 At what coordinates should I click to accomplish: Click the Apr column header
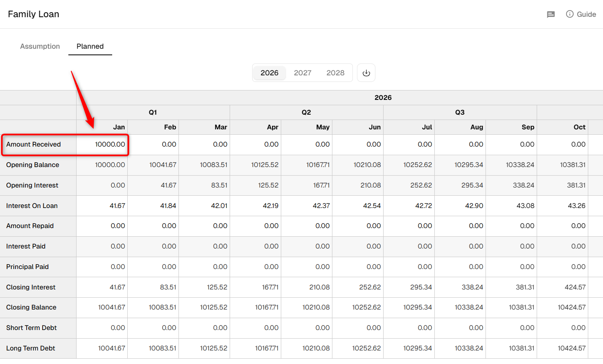(x=273, y=127)
